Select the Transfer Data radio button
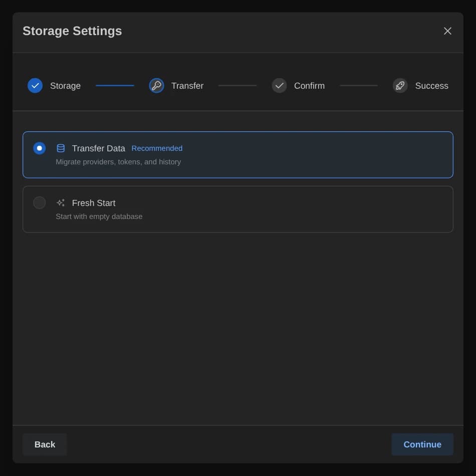 [40, 148]
